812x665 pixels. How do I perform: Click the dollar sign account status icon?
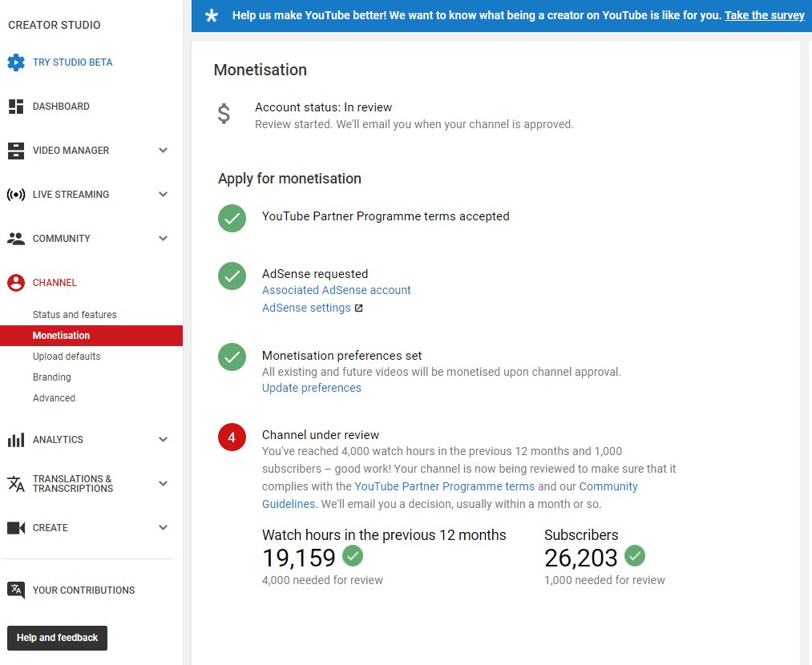[x=224, y=114]
